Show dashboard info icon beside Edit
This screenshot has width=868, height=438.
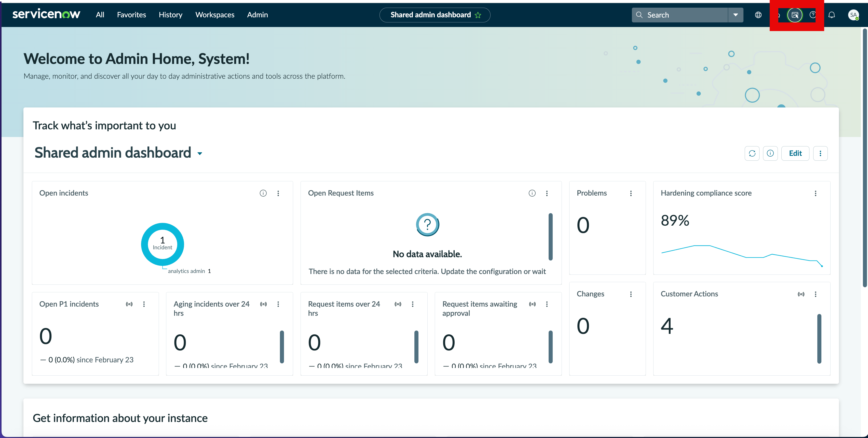(770, 153)
